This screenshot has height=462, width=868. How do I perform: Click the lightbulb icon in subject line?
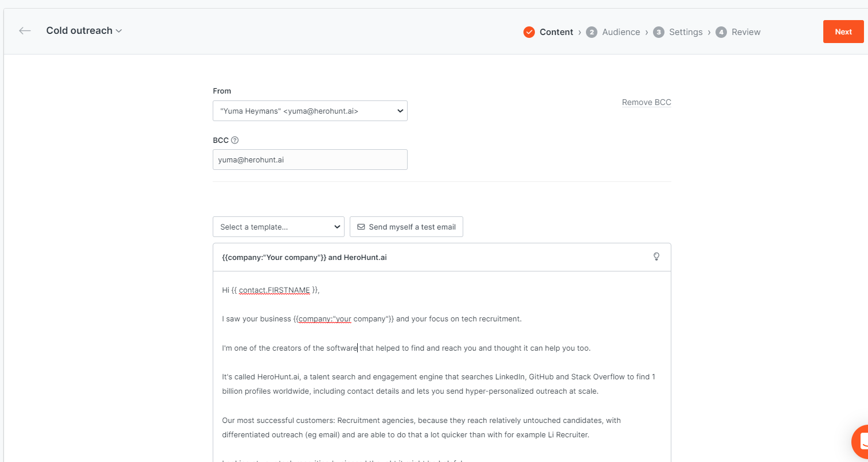pos(656,257)
